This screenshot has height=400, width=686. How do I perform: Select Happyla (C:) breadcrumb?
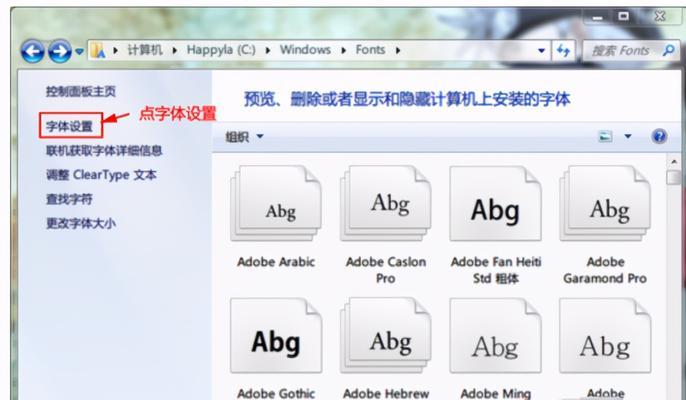tap(221, 50)
